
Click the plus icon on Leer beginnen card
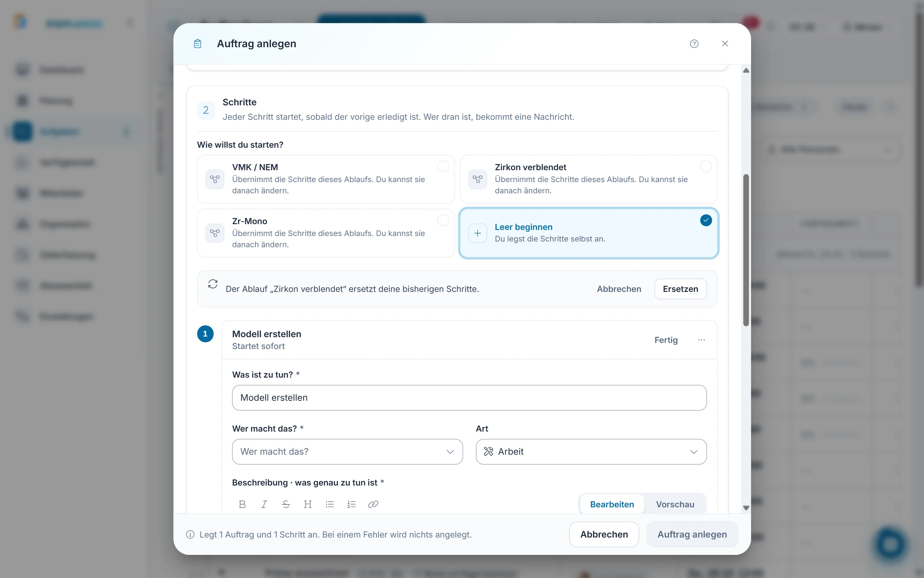click(478, 233)
